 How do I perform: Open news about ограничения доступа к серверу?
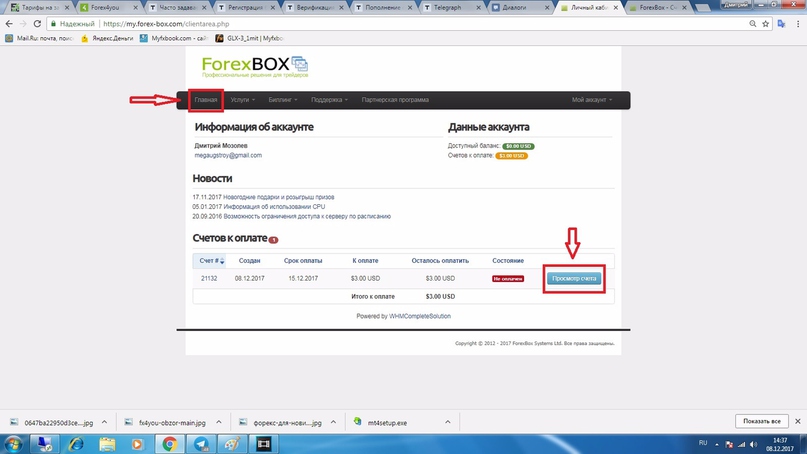tap(307, 216)
